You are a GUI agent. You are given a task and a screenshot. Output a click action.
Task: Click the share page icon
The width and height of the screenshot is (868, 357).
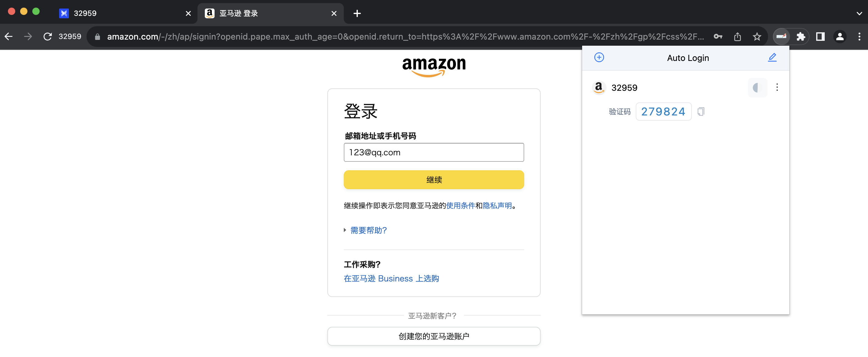(x=737, y=36)
